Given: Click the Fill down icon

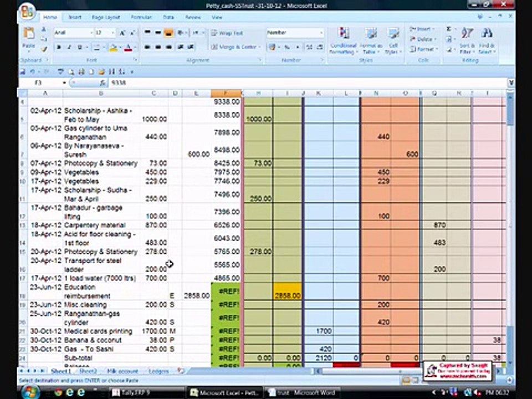Looking at the screenshot, I should pyautogui.click(x=449, y=39).
